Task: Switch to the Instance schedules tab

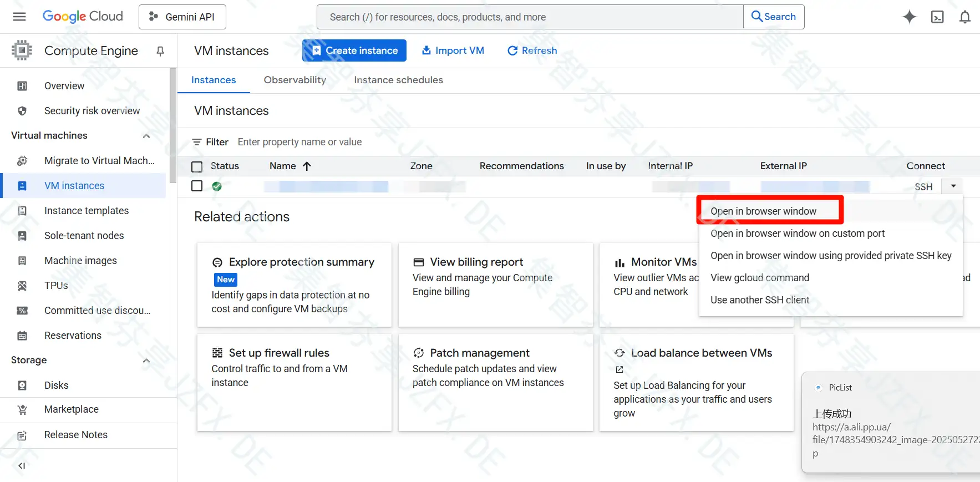Action: tap(399, 80)
